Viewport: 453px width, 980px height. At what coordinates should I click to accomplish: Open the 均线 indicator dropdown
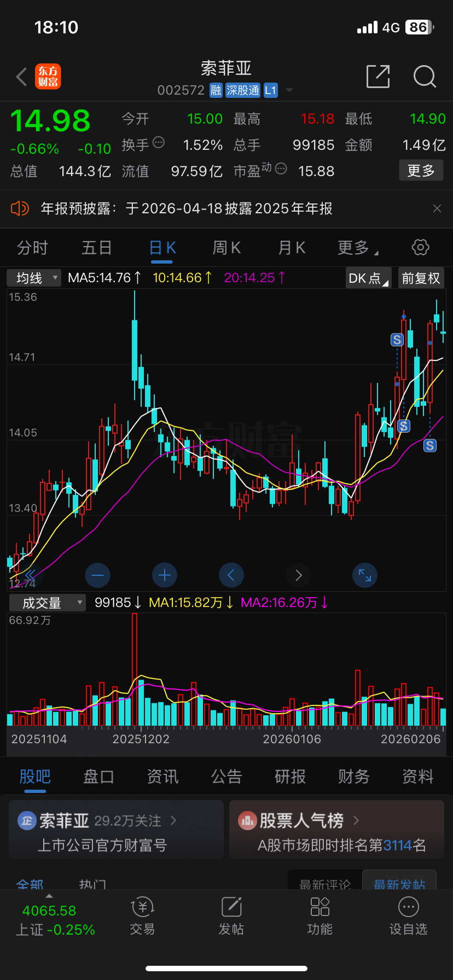(x=34, y=278)
